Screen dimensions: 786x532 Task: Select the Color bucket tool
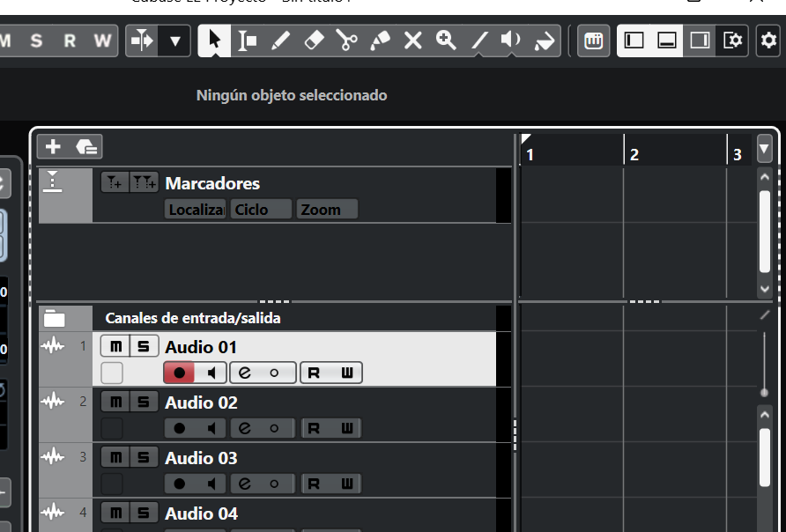click(x=545, y=41)
